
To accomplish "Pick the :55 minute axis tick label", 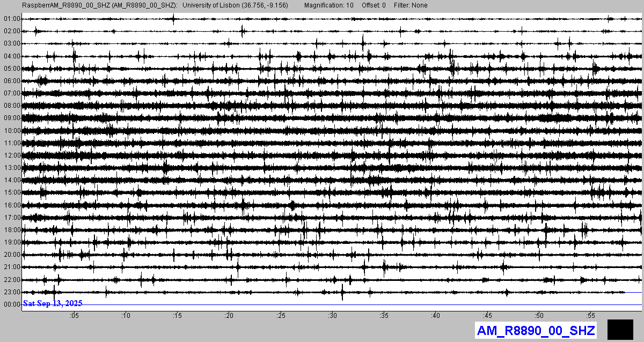I will (x=590, y=315).
